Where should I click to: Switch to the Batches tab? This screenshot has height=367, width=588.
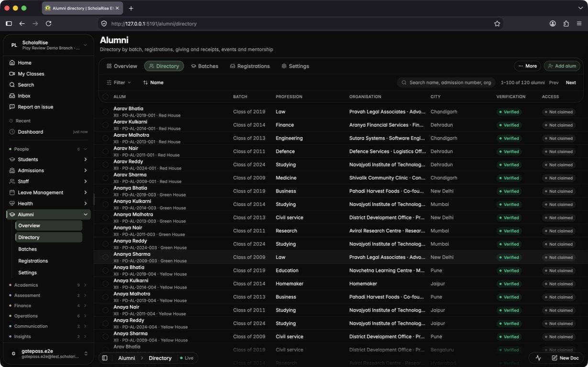[x=205, y=66]
